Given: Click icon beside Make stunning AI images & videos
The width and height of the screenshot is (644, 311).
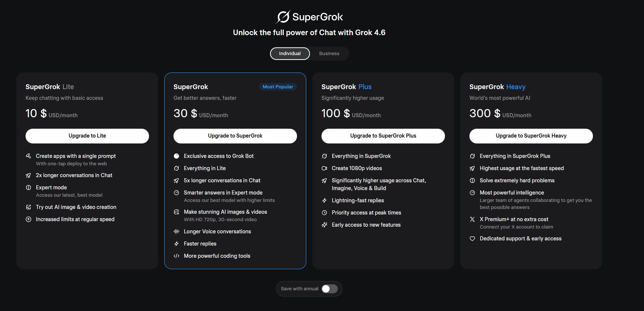Looking at the screenshot, I should coord(176,212).
